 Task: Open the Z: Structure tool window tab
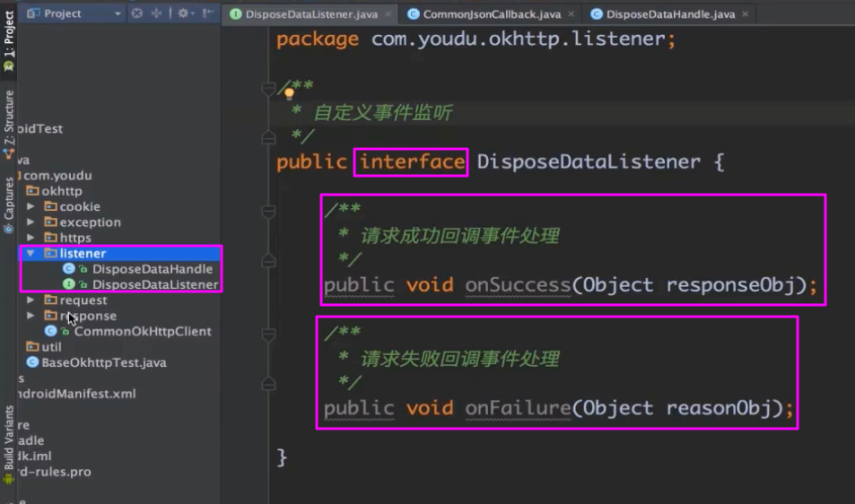pyautogui.click(x=9, y=125)
